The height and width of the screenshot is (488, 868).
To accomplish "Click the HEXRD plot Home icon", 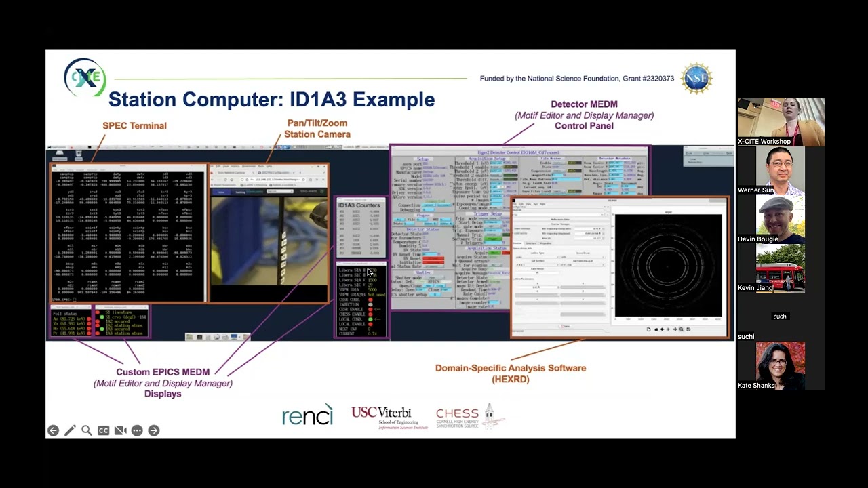I will click(656, 329).
